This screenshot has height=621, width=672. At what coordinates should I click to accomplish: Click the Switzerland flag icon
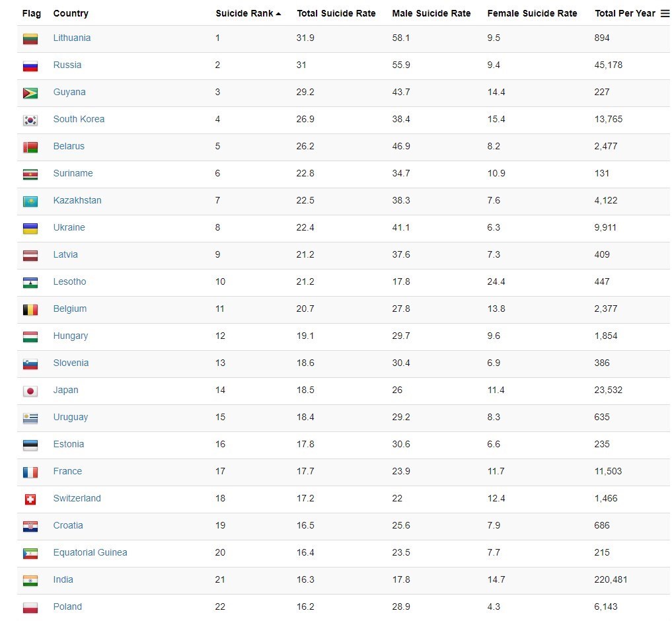tap(30, 499)
